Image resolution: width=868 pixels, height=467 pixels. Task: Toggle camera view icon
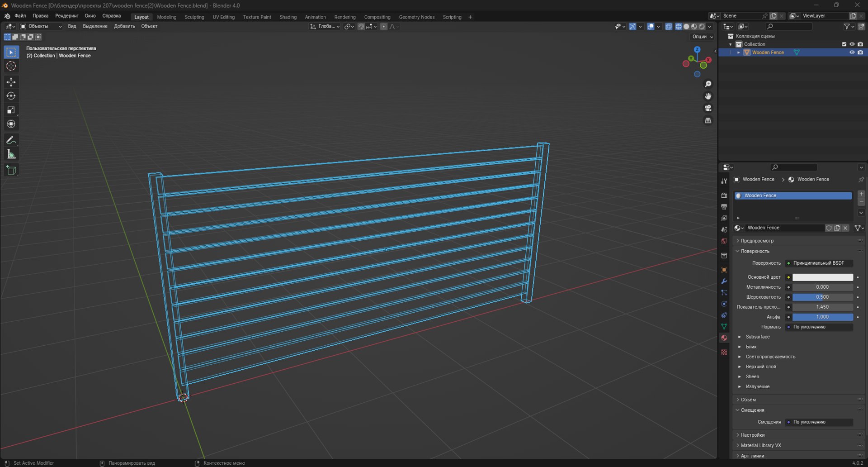(708, 108)
